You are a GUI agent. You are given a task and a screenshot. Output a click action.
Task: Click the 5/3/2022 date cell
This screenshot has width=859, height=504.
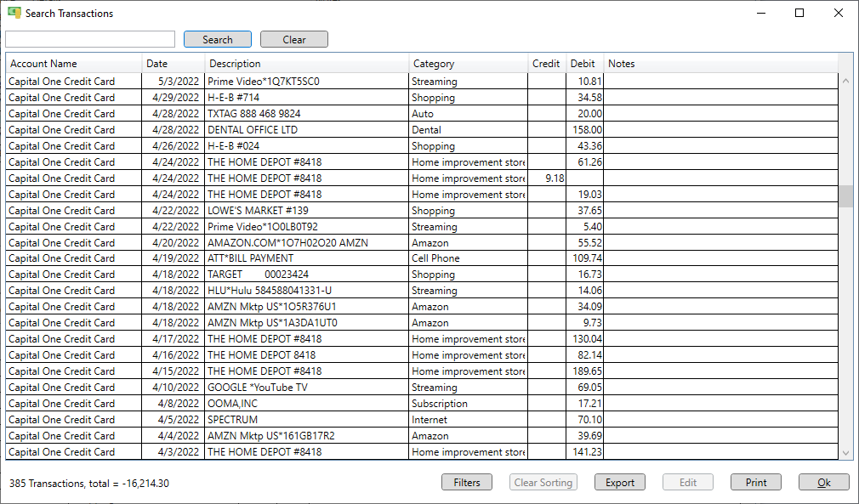pos(174,82)
